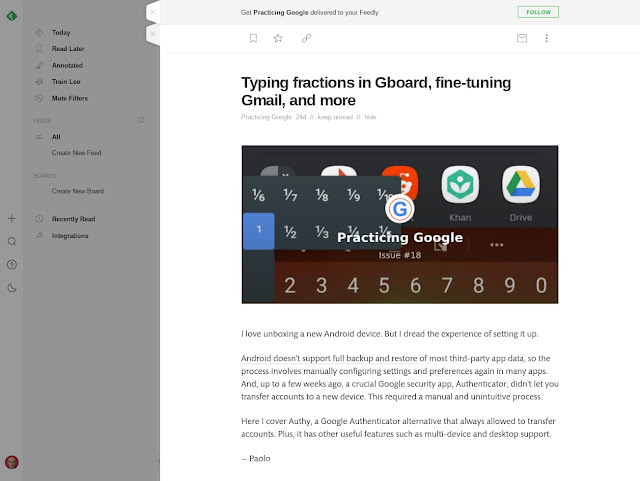Click the All feeds lines icon

[x=39, y=137]
